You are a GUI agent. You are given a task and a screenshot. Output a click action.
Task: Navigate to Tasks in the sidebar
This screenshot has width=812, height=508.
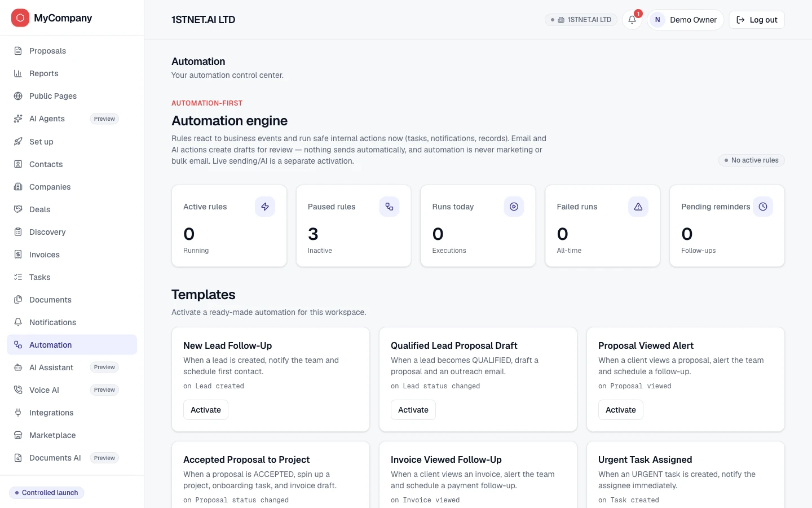(x=72, y=277)
